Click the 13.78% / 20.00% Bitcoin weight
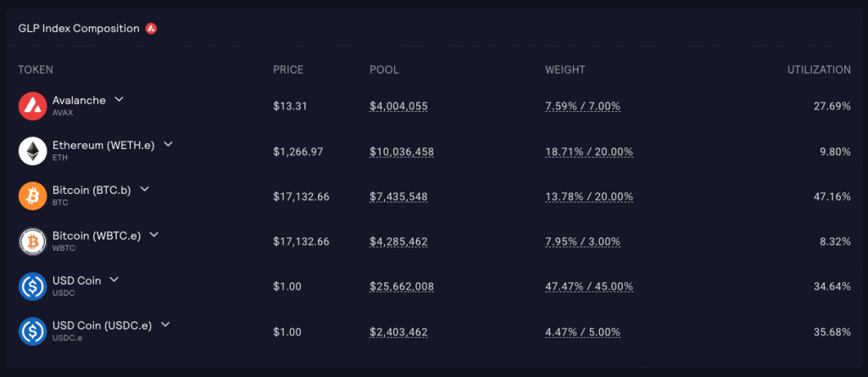 tap(589, 197)
